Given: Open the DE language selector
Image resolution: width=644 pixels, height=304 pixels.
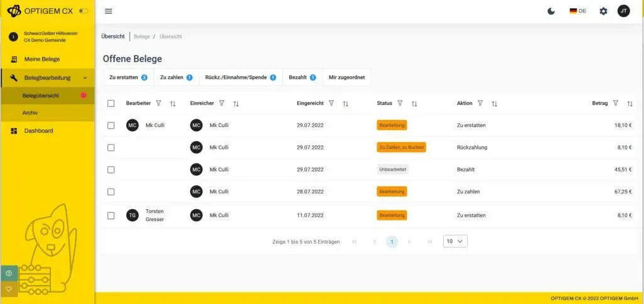Looking at the screenshot, I should click(x=577, y=11).
